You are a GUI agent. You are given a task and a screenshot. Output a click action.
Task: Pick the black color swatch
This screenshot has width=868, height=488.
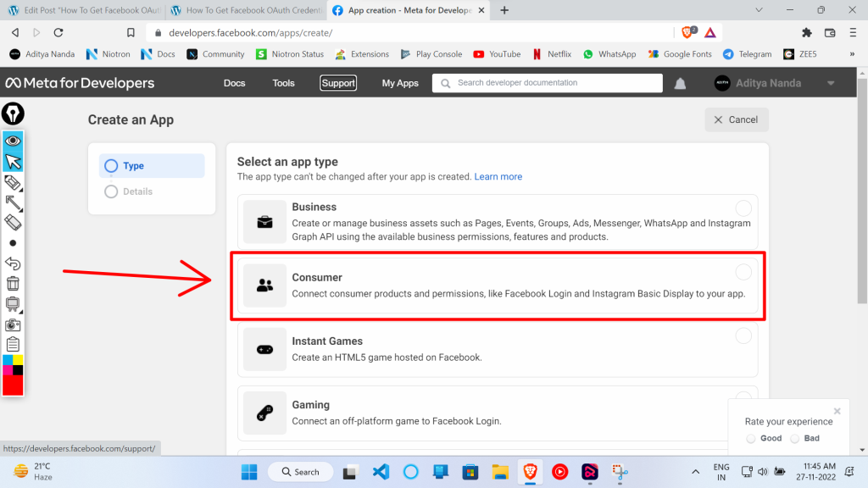tap(18, 370)
